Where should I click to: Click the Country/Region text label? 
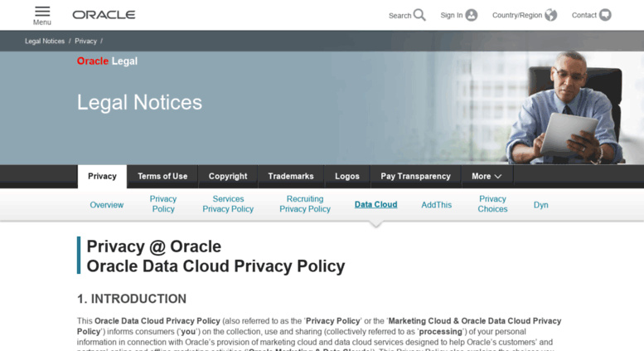coord(517,15)
